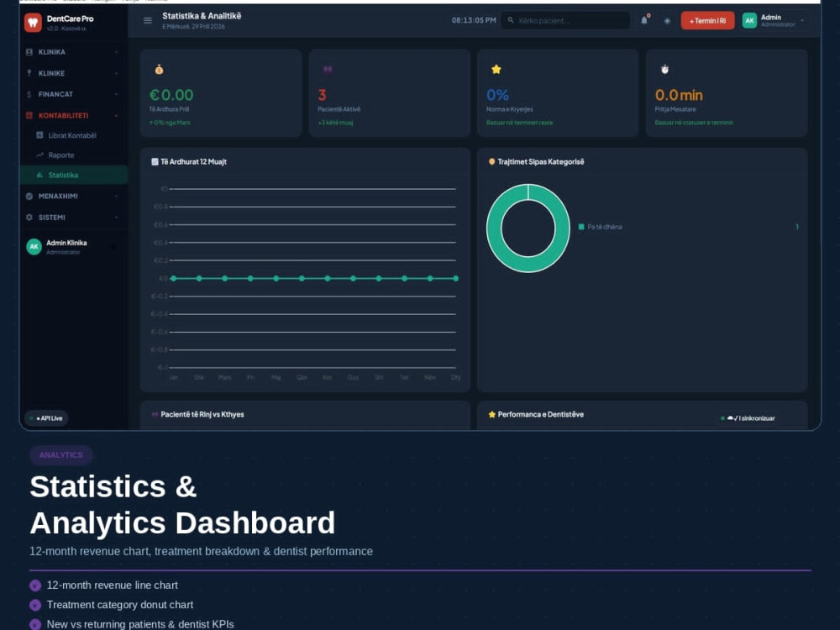Click the stopwatch waiting time icon
Viewport: 840px width, 630px height.
click(x=664, y=69)
